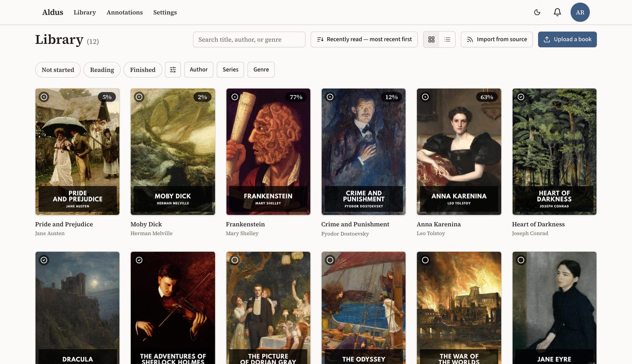Click status icon on Pride and Prejudice cover
The image size is (632, 364).
pos(44,97)
